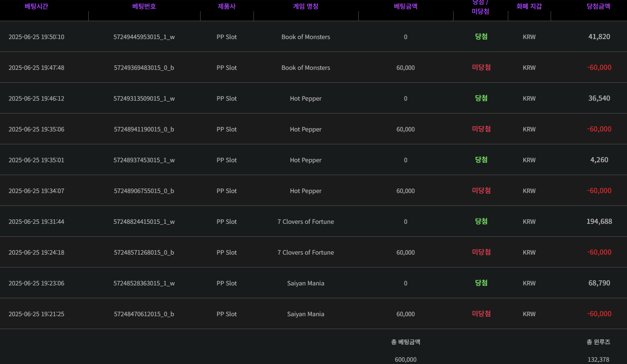The height and width of the screenshot is (364, 627).
Task: Click 당첨 status in 19:31:44 row
Action: (481, 221)
